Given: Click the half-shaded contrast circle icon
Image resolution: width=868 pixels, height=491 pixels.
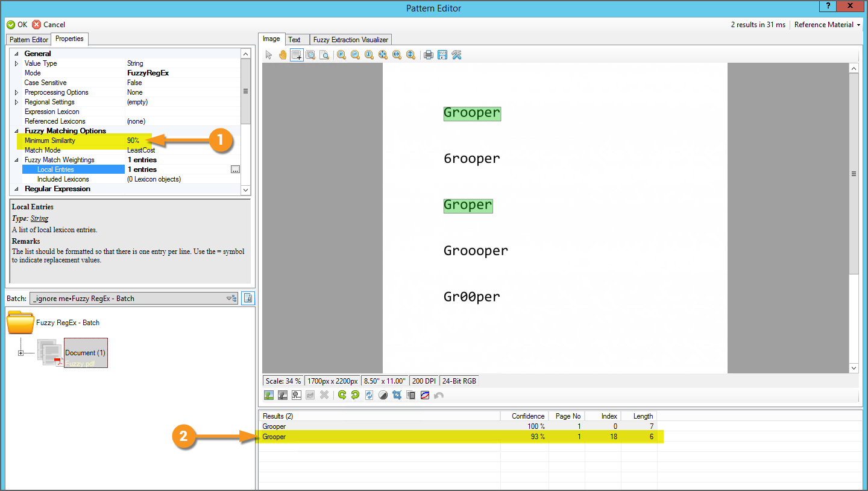Looking at the screenshot, I should [x=383, y=395].
